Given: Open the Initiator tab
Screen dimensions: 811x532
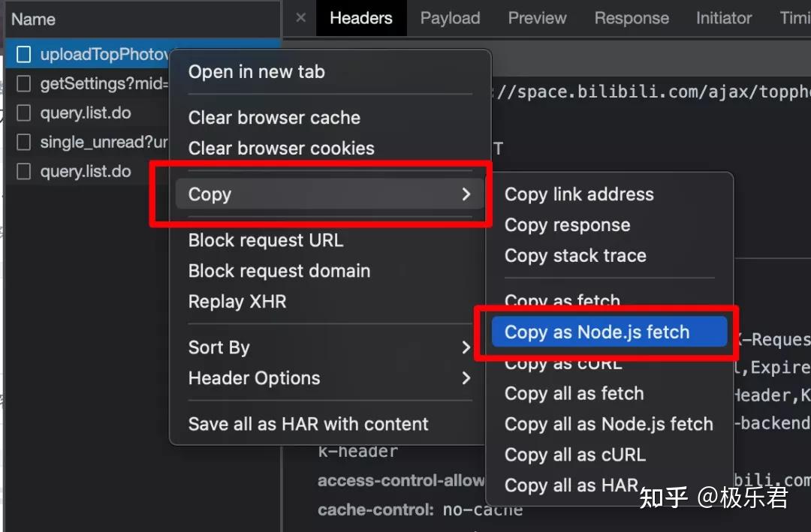Looking at the screenshot, I should 723,18.
